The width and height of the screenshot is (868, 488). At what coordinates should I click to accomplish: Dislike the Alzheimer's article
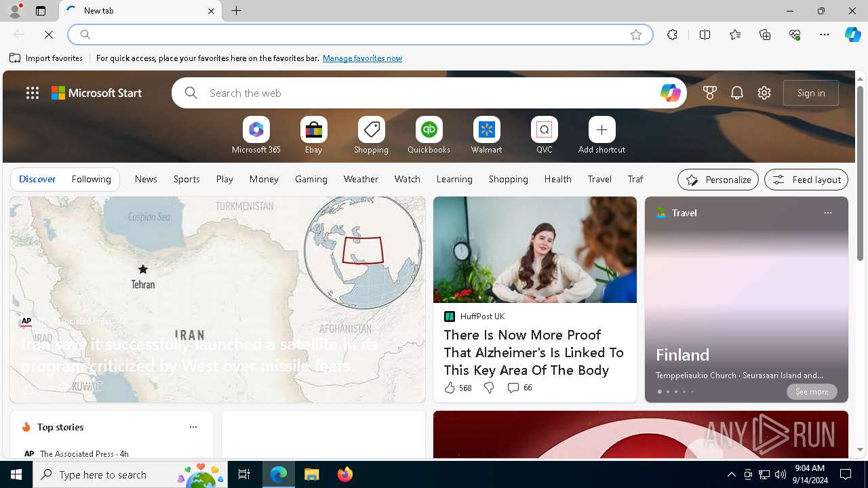[488, 388]
